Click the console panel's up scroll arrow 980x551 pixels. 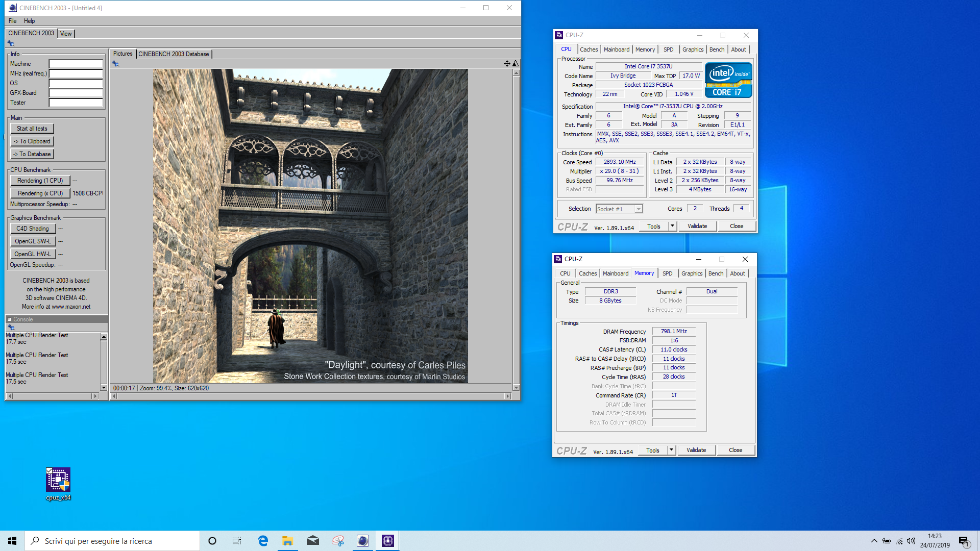click(x=104, y=337)
